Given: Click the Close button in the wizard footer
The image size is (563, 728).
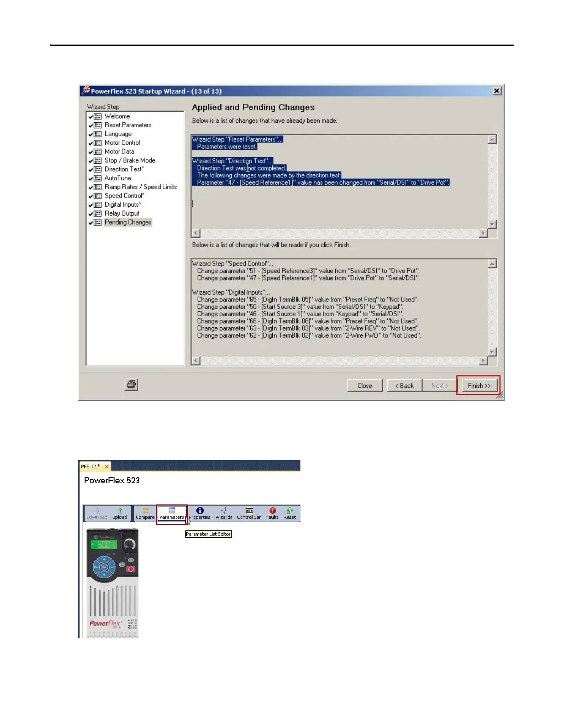Looking at the screenshot, I should pyautogui.click(x=365, y=386).
